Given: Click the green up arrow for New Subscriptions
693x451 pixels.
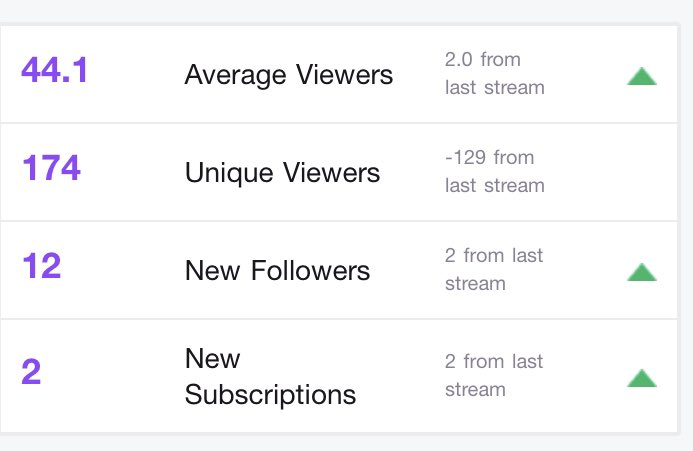Looking at the screenshot, I should 642,378.
